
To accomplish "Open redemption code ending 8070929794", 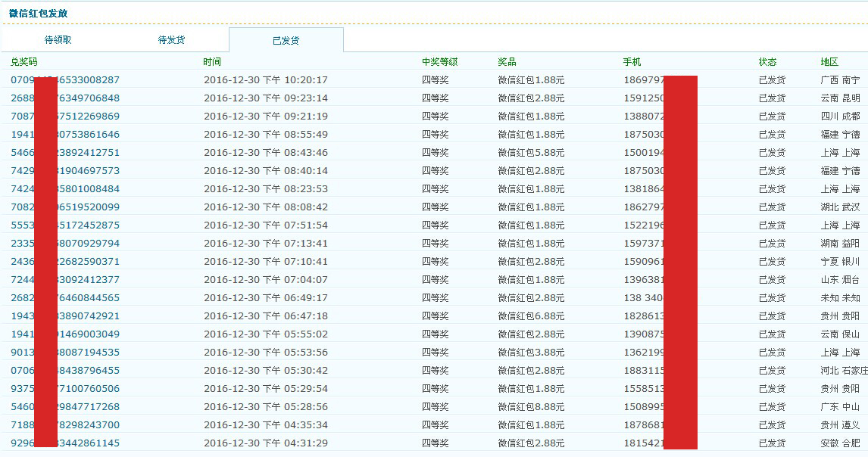I will pyautogui.click(x=65, y=244).
